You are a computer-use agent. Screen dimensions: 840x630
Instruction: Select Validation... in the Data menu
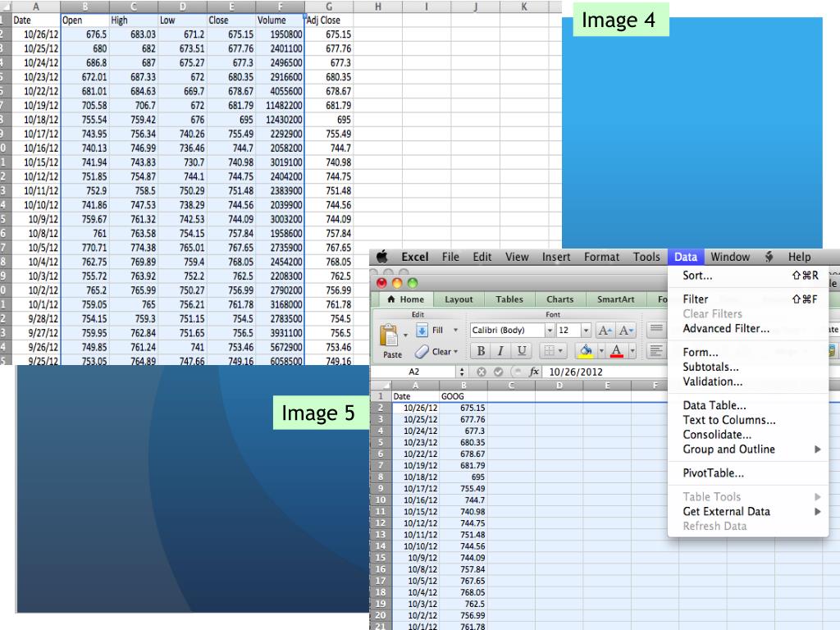[x=748, y=381]
